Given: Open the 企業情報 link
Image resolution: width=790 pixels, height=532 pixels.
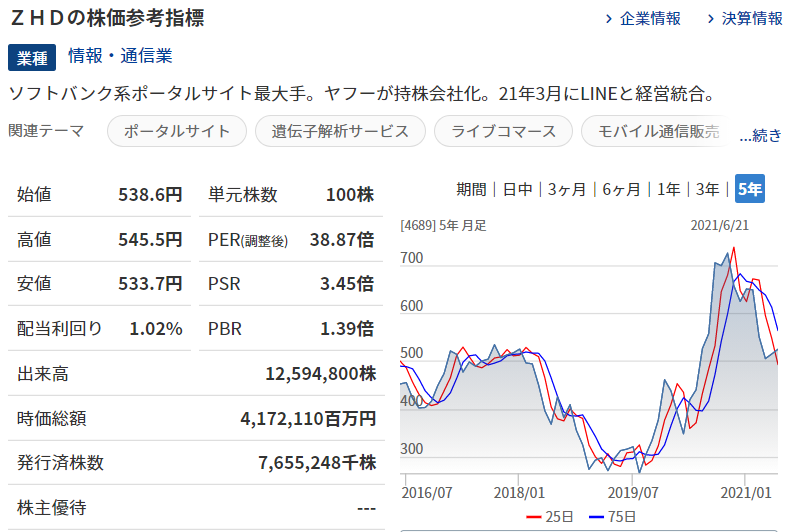Looking at the screenshot, I should click(x=650, y=19).
